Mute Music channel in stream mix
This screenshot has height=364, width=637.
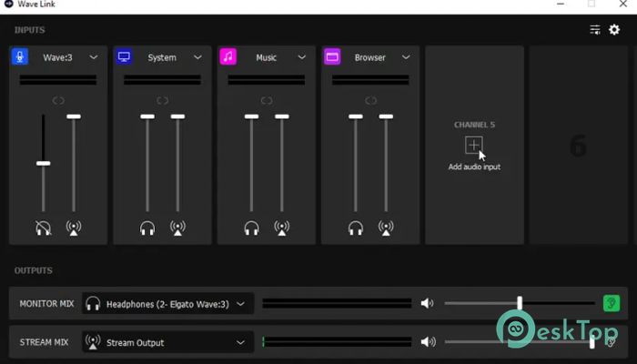pos(282,227)
